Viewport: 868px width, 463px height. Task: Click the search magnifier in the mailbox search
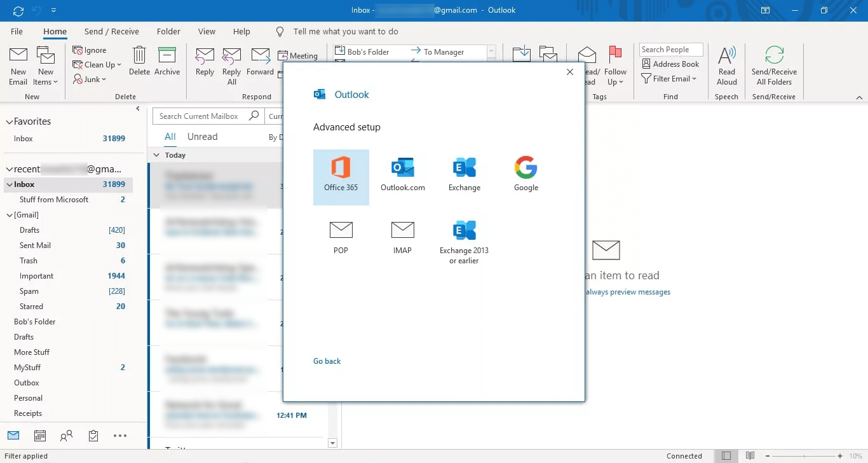pos(254,116)
